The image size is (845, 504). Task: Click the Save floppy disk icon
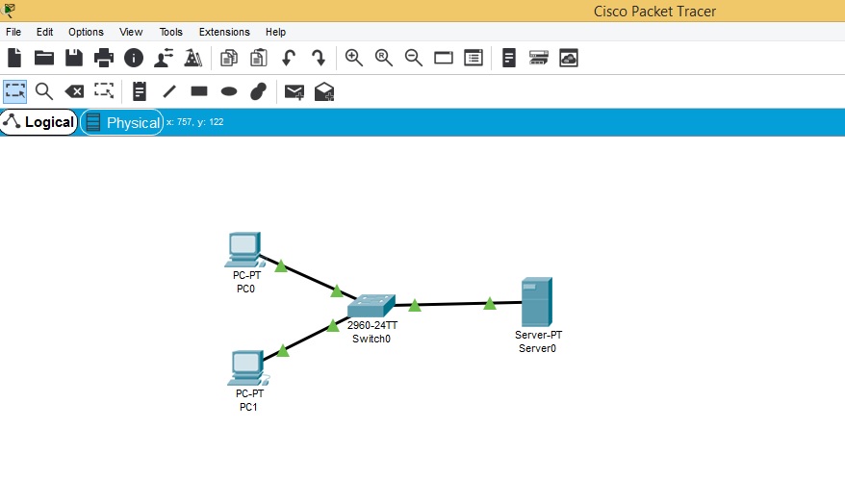click(x=74, y=58)
